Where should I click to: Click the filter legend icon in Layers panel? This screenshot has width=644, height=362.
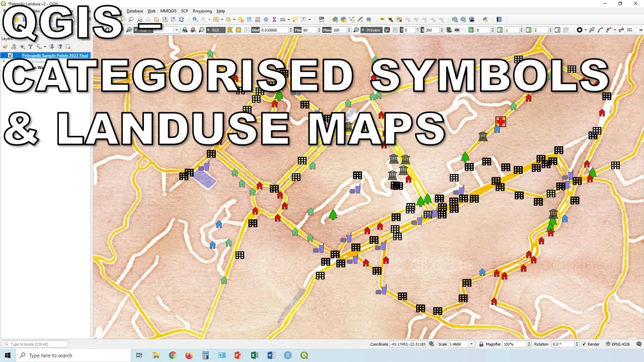(30, 47)
